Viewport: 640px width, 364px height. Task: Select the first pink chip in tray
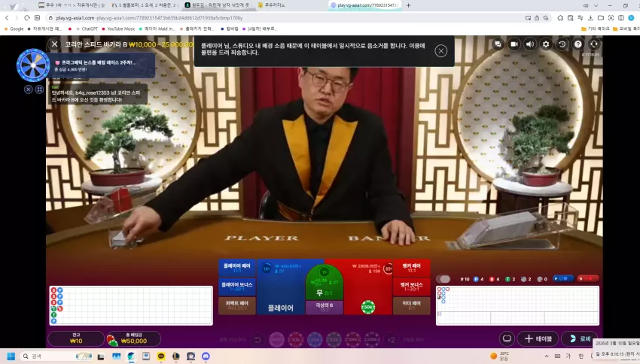[x=276, y=339]
